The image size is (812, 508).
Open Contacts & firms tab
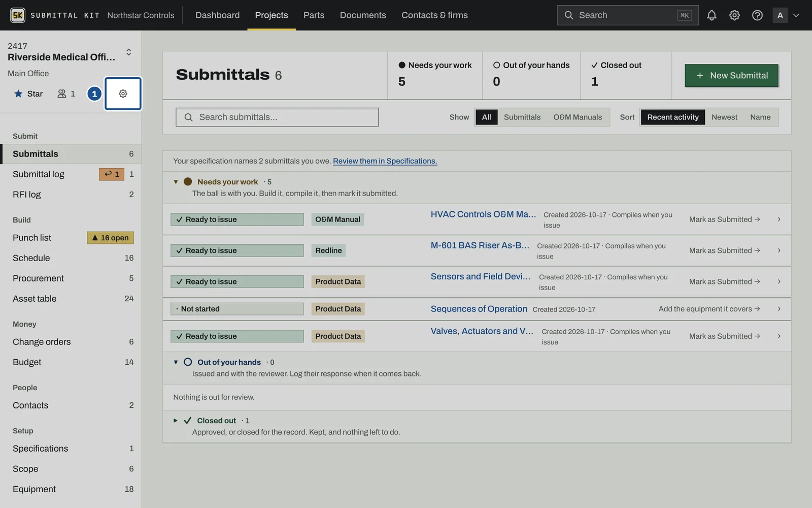[434, 15]
